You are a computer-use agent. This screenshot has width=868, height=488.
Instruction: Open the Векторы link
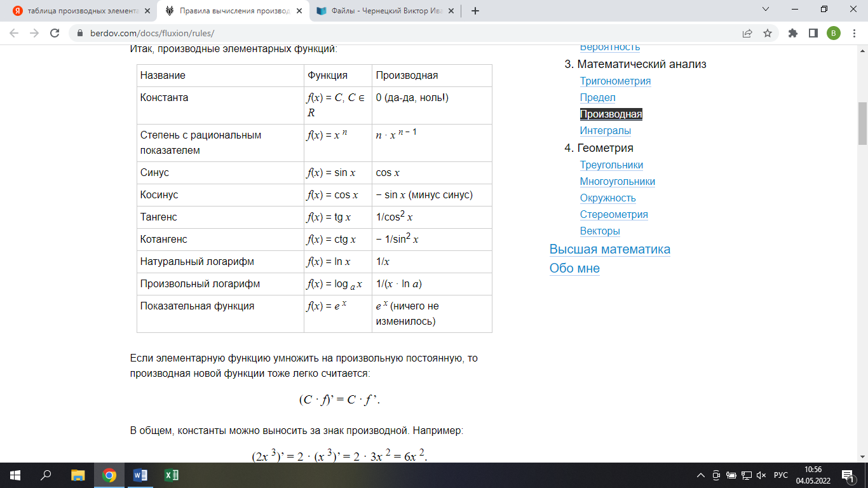coord(600,231)
